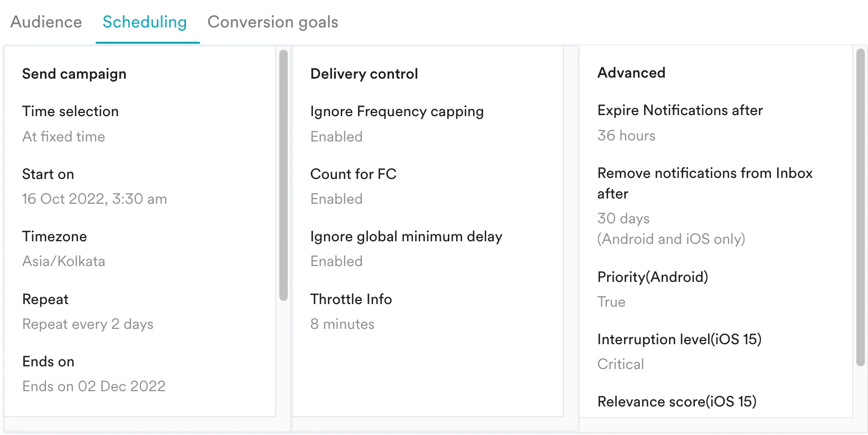Click the Delivery control card heading
The height and width of the screenshot is (435, 868).
[364, 74]
